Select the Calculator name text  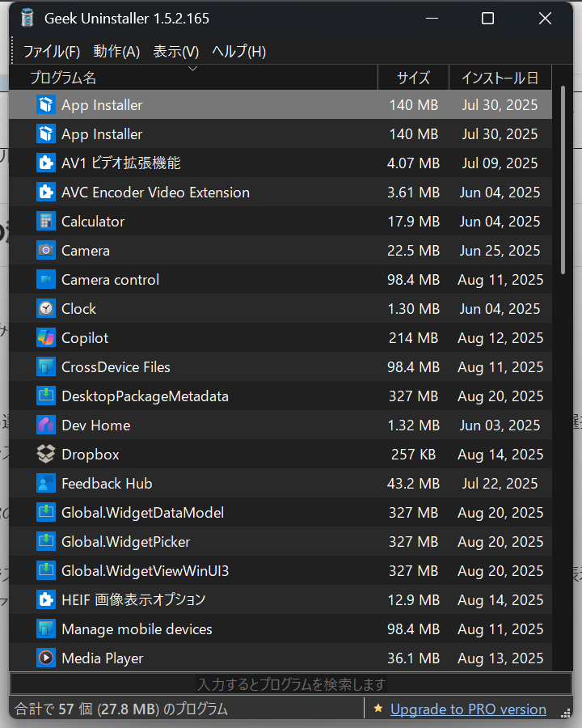click(93, 222)
